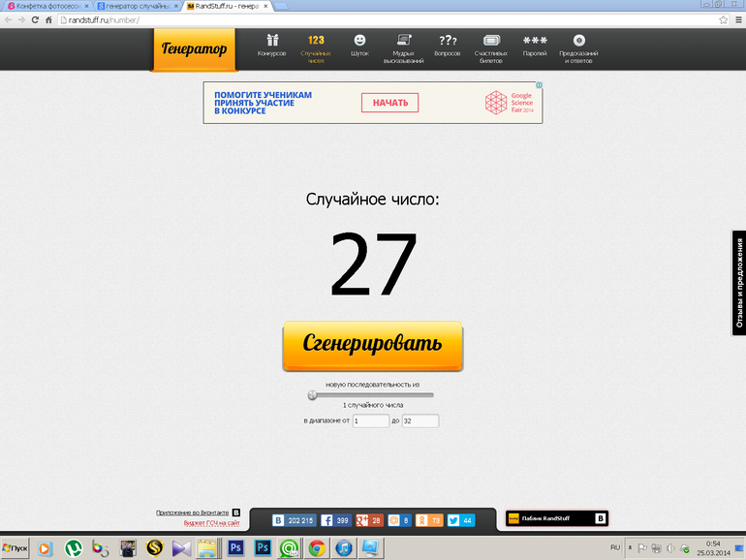746x560 pixels.
Task: Select the 123 Случайных чисел generator
Action: [x=316, y=48]
